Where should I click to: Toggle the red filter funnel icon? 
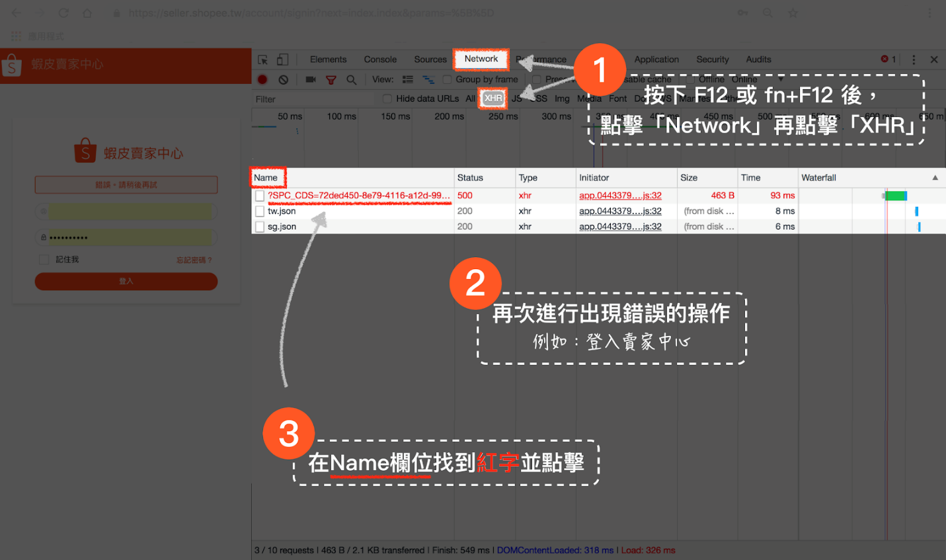click(331, 79)
